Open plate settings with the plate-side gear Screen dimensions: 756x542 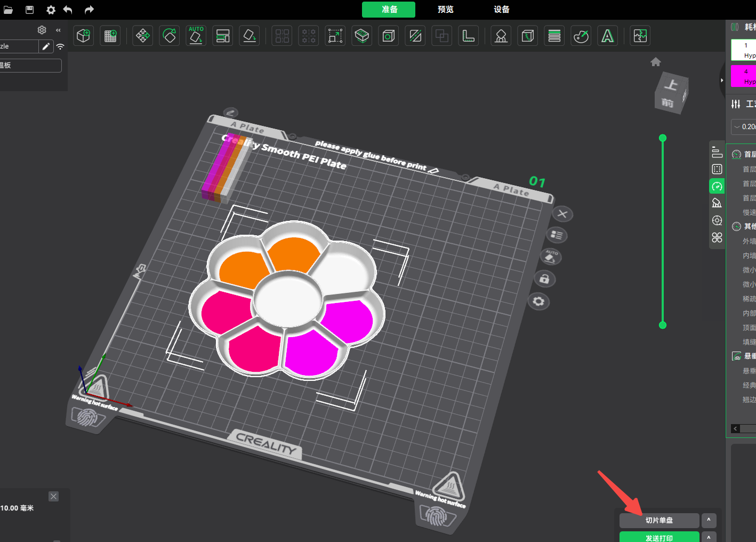tap(538, 301)
